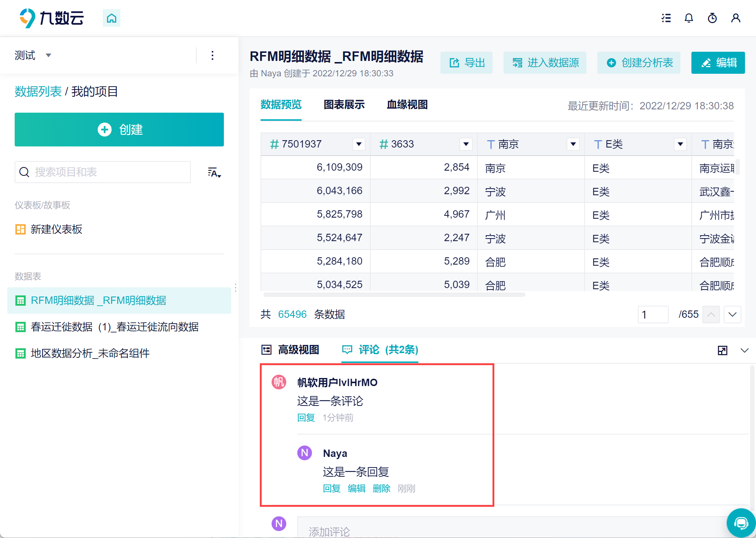This screenshot has height=538, width=756.
Task: Go to next data page
Action: click(x=733, y=315)
